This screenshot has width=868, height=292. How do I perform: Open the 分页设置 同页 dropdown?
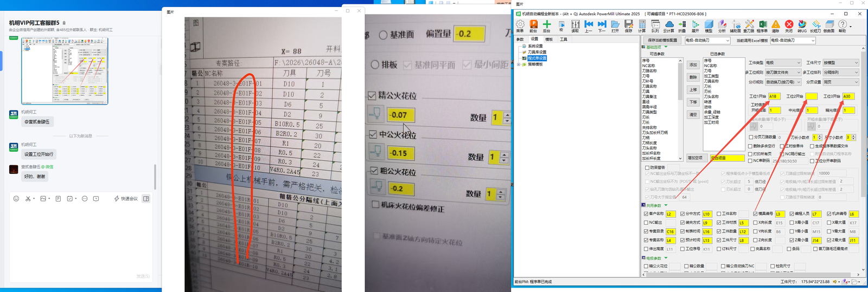840,82
